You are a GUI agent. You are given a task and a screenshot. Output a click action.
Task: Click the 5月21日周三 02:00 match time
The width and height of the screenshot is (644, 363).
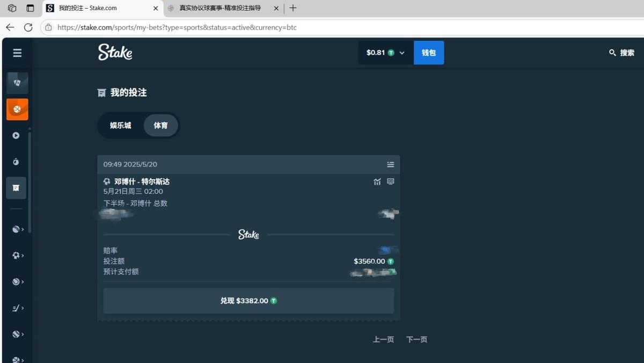coord(133,192)
